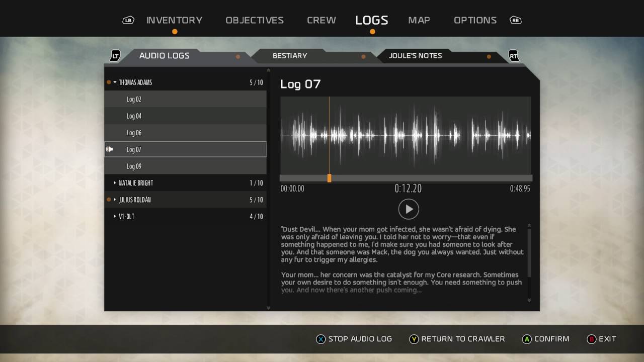
Task: Click the "Your mom... her concern" transcript paragraph
Action: [x=401, y=283]
